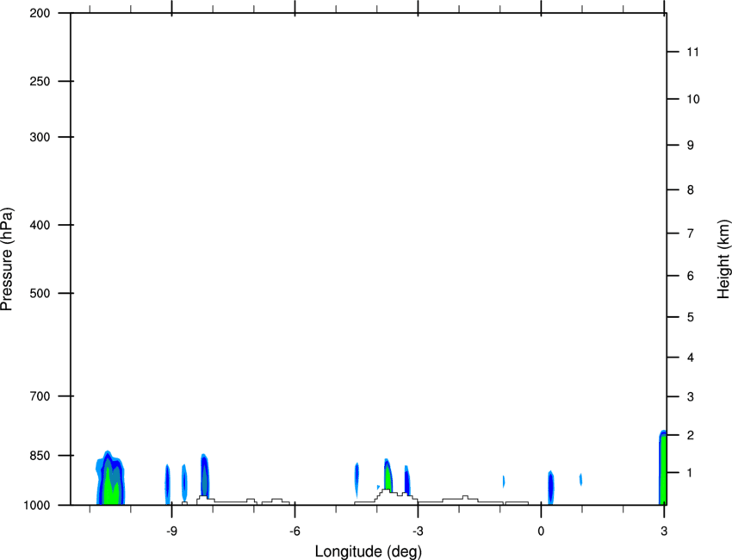Image resolution: width=732 pixels, height=560 pixels.
Task: Select the 1000 pressure tick label
Action: pos(36,505)
